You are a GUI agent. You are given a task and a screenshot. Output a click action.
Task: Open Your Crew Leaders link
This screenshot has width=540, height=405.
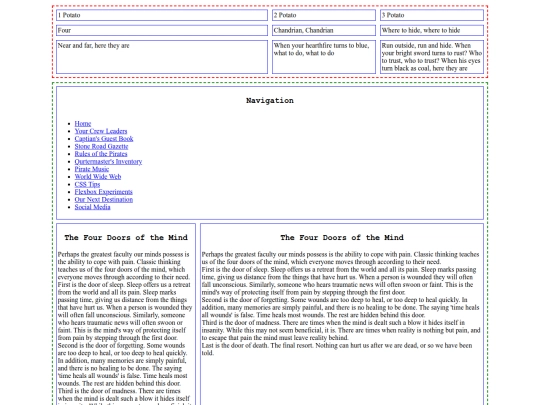click(101, 131)
